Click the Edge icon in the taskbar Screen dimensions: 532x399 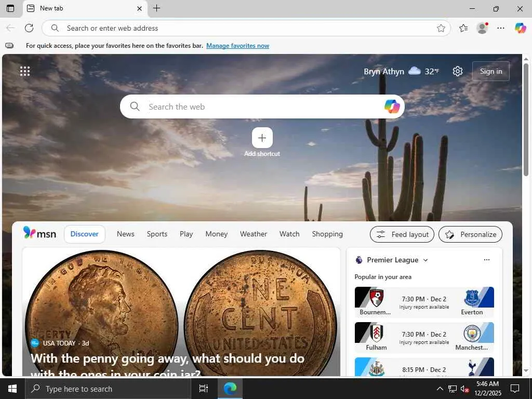(x=230, y=389)
